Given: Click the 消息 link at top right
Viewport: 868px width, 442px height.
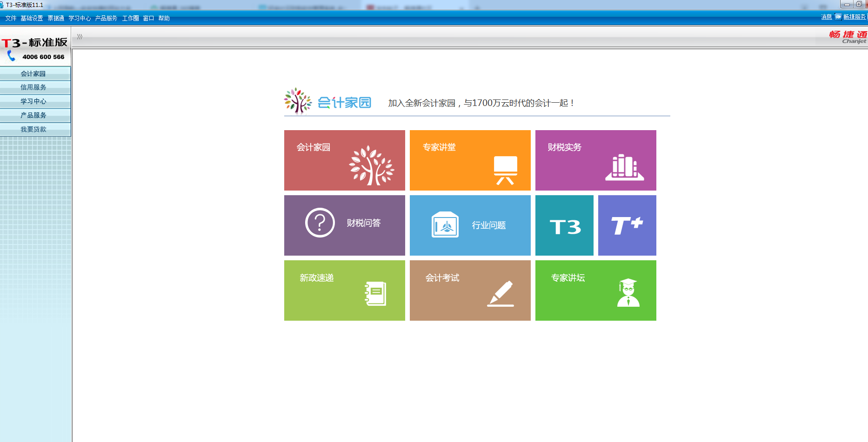Looking at the screenshot, I should coord(827,17).
